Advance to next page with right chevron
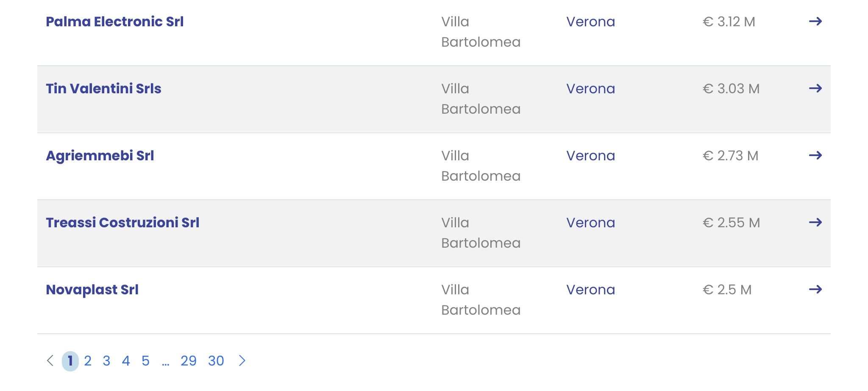This screenshot has width=868, height=391. [242, 360]
